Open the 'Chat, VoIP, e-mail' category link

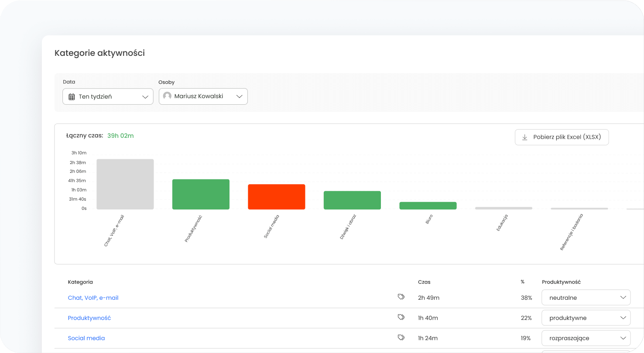coord(93,298)
